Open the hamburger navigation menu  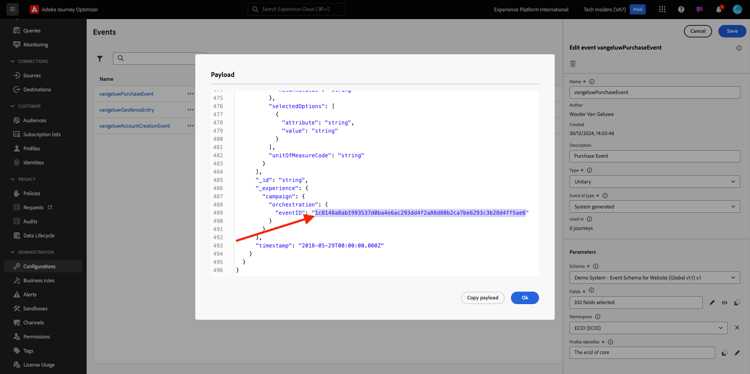pos(12,9)
